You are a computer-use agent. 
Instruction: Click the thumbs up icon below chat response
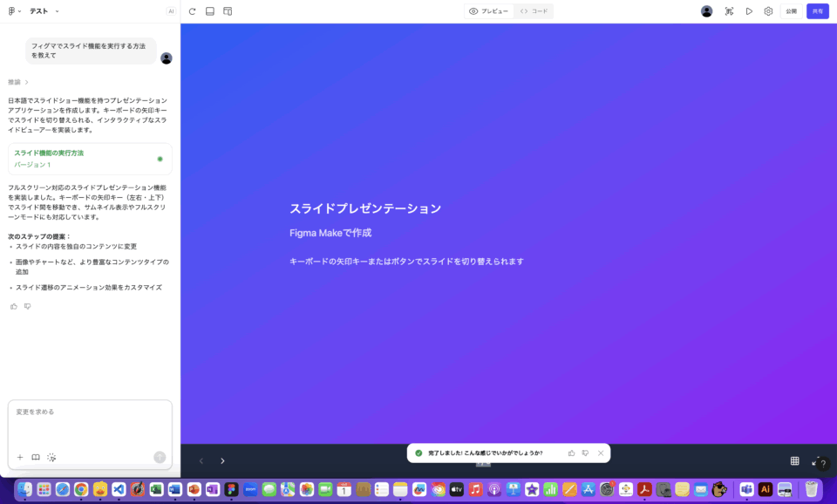(x=14, y=306)
